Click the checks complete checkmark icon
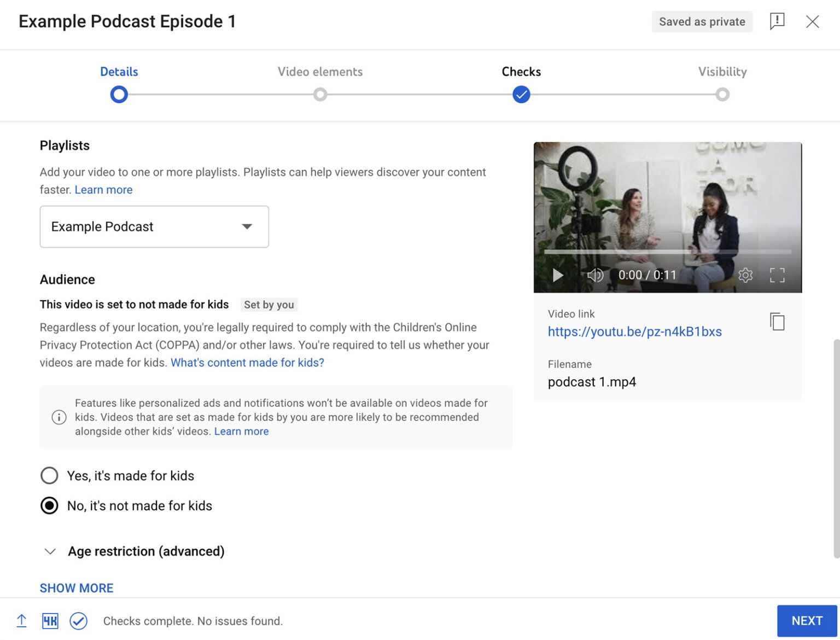Image resolution: width=840 pixels, height=640 pixels. tap(78, 621)
